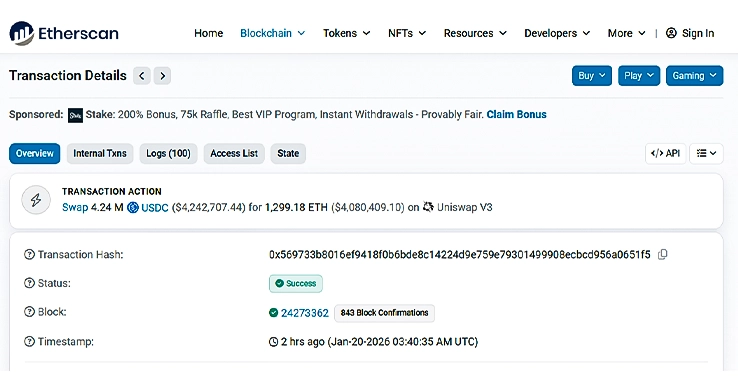This screenshot has width=738, height=388.
Task: Go to previous transaction arrow
Action: click(142, 76)
